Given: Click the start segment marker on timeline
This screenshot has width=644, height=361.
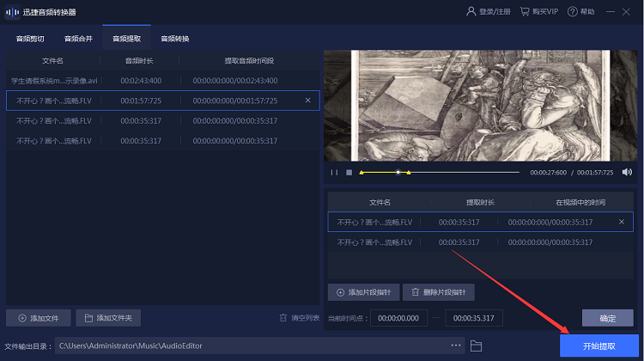Looking at the screenshot, I should [361, 173].
